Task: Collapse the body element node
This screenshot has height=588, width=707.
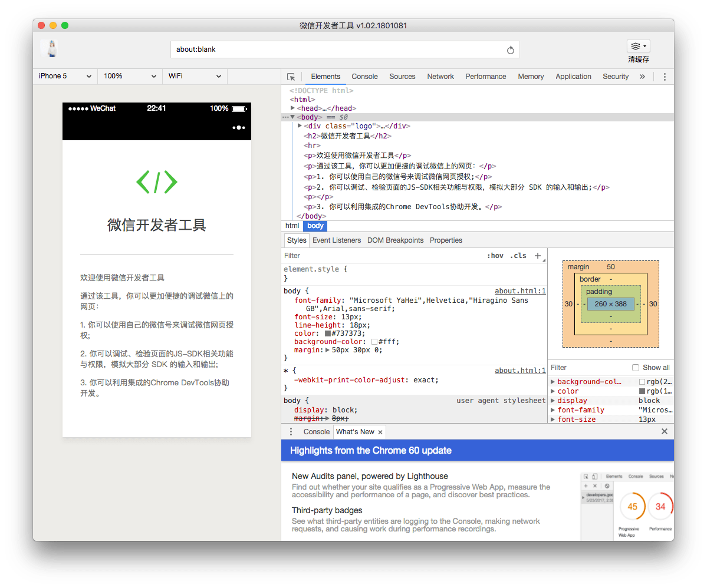Action: 292,117
